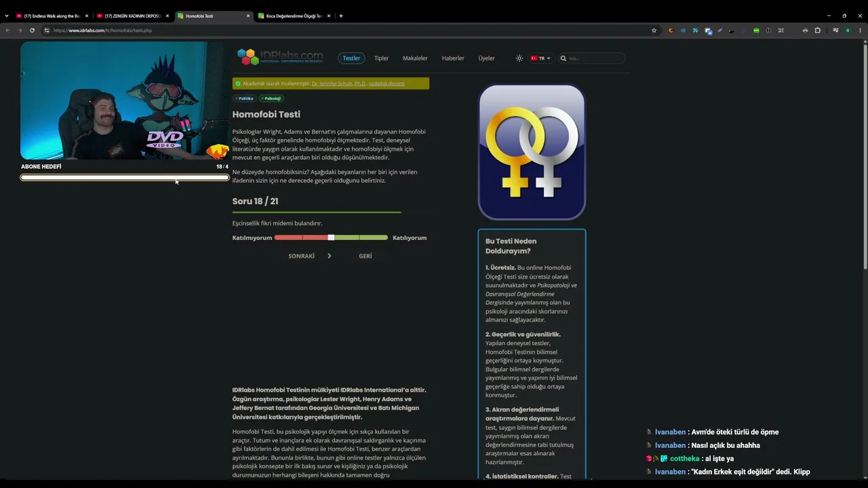Click the picture-in-picture extension icon

(x=708, y=30)
